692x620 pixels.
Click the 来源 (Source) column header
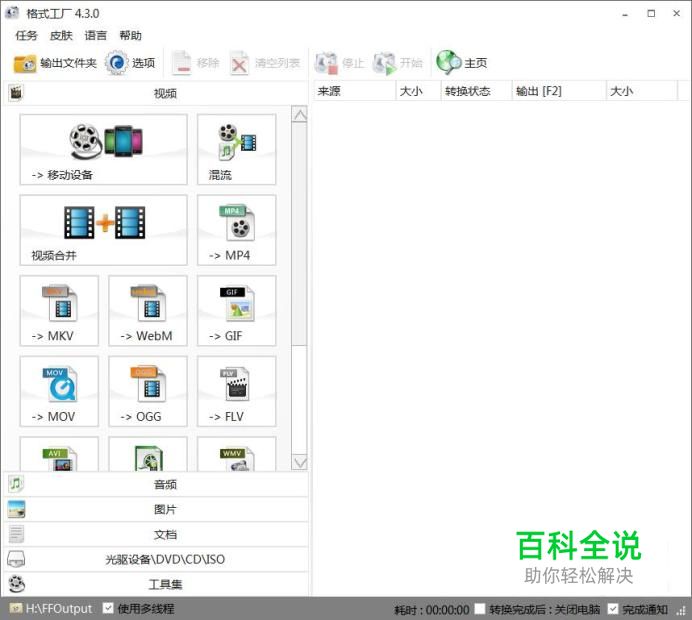click(x=354, y=91)
